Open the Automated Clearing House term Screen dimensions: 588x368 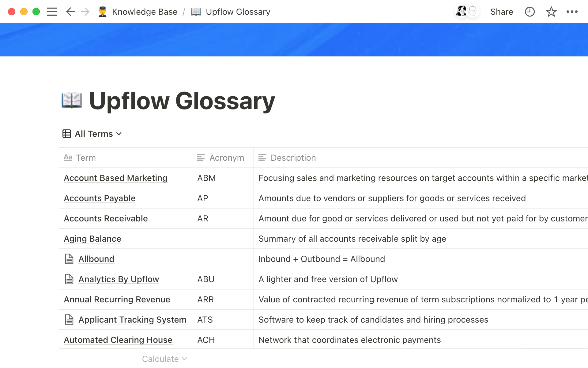click(118, 340)
